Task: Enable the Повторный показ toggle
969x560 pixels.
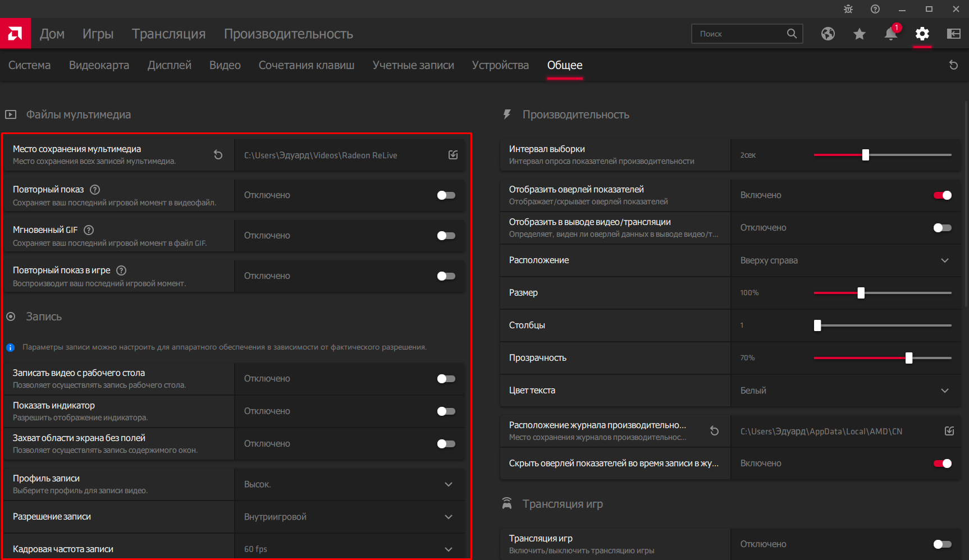Action: click(446, 195)
